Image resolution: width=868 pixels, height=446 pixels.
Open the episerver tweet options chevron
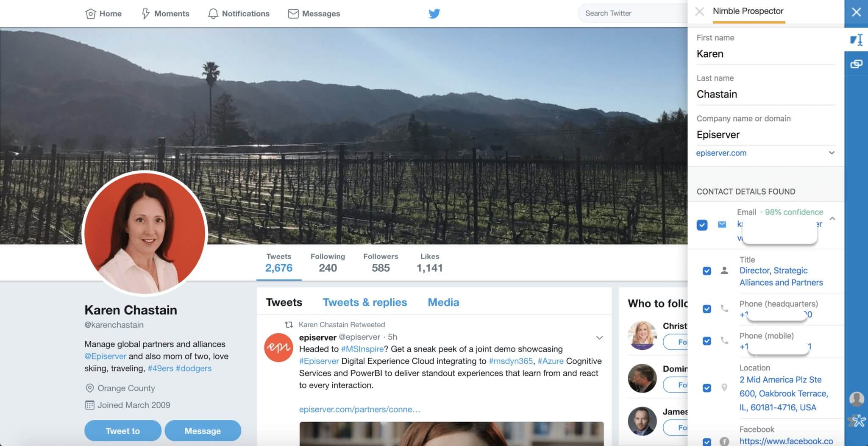click(x=599, y=338)
